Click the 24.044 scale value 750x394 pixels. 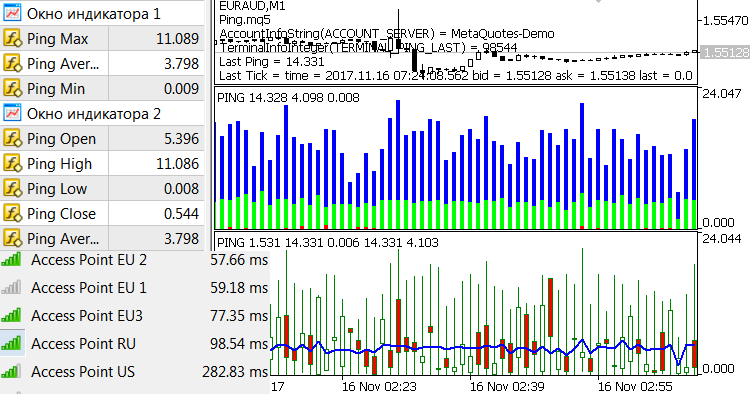pos(722,238)
